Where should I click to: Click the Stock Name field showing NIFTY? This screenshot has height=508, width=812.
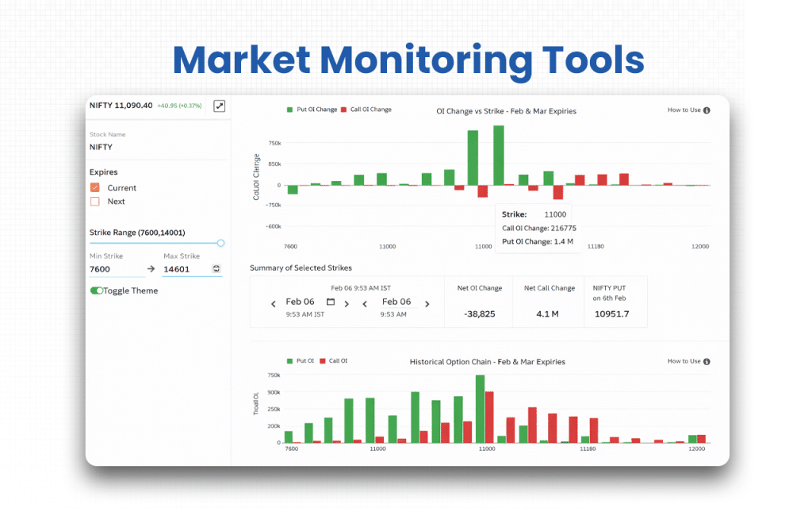[x=119, y=146]
